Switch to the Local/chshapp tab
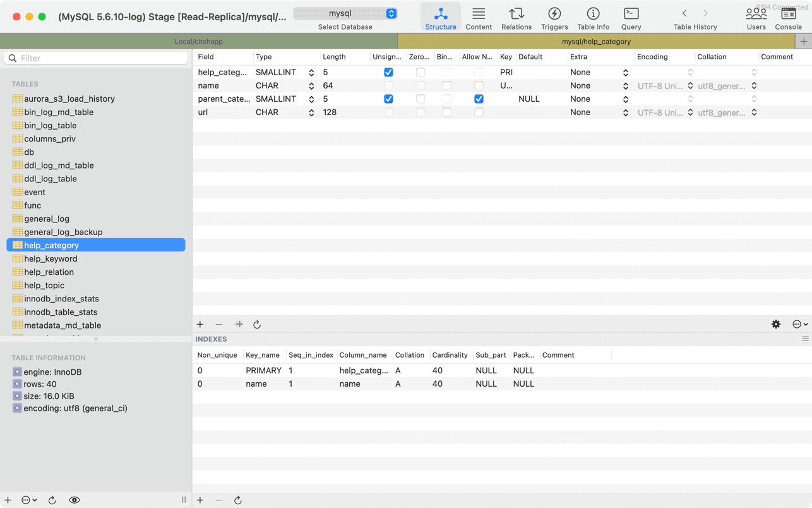The width and height of the screenshot is (812, 508). (x=198, y=42)
